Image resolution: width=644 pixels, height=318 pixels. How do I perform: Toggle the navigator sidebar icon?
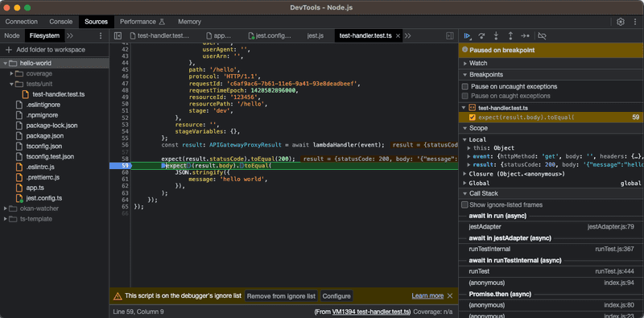pos(118,35)
